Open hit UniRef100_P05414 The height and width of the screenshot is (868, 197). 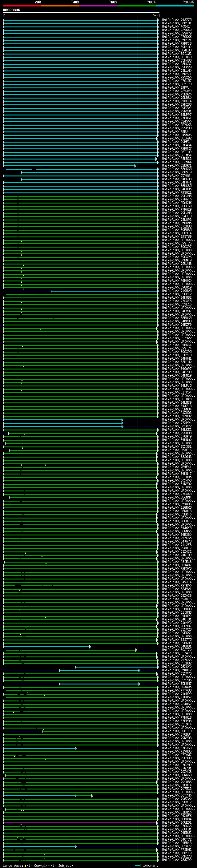point(177,26)
